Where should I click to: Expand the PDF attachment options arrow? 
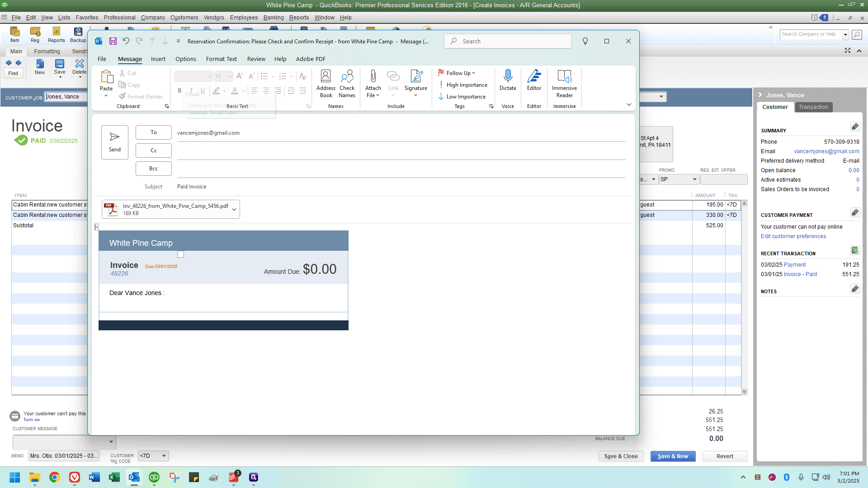tap(234, 209)
